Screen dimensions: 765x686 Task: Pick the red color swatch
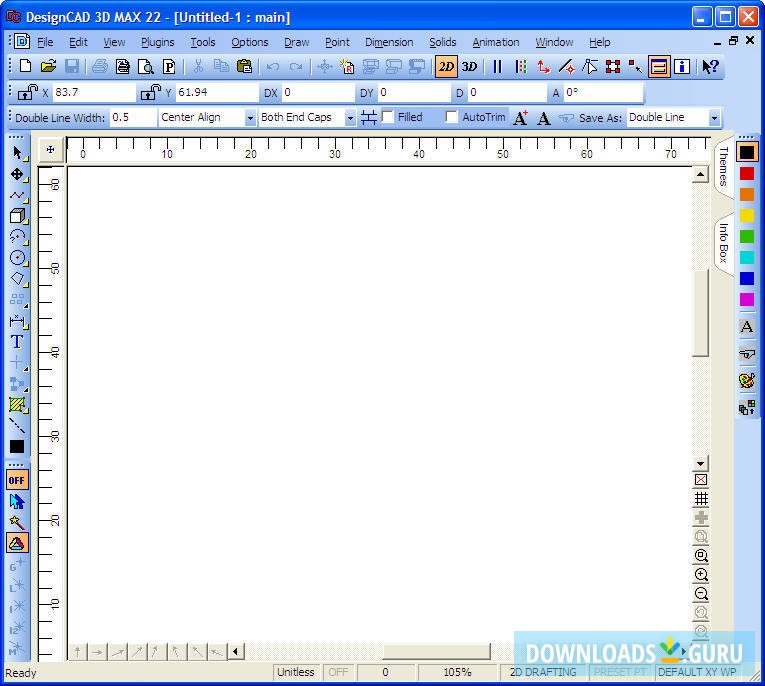pyautogui.click(x=747, y=173)
